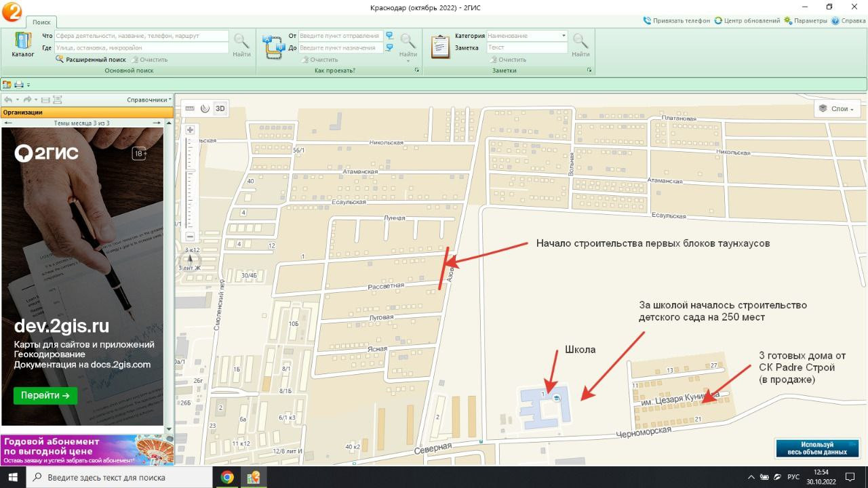
Task: Zoom in with the map plus button
Action: click(191, 130)
